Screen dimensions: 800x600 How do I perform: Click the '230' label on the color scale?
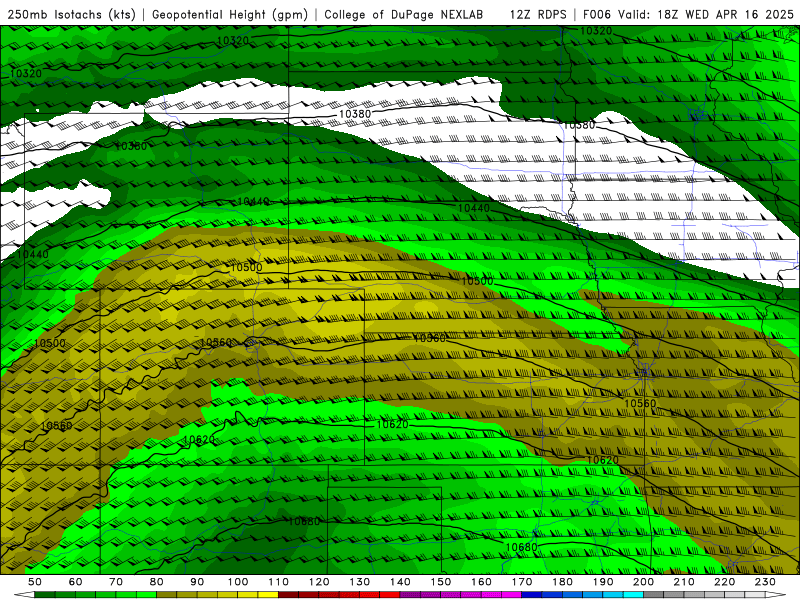coord(765,582)
